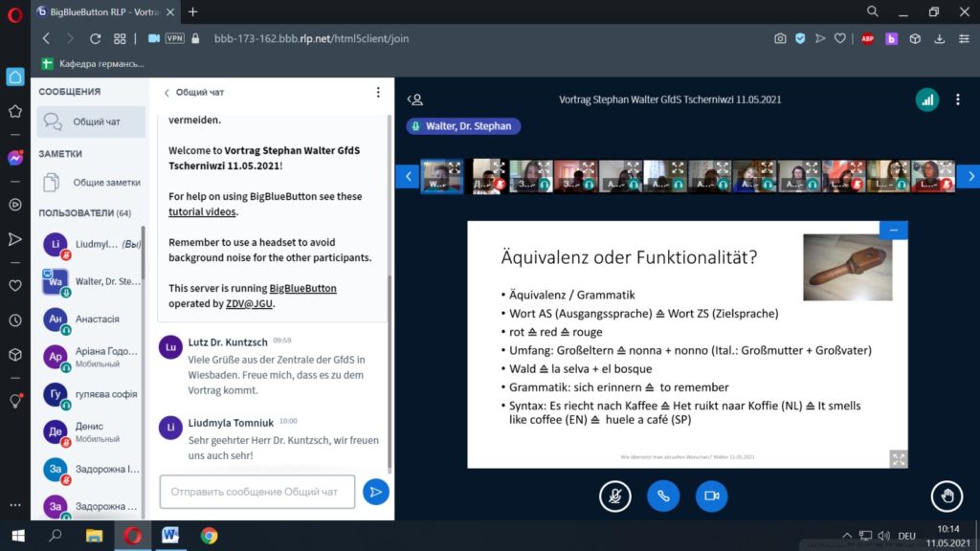
Task: Toggle the users list panel icon
Action: [415, 99]
